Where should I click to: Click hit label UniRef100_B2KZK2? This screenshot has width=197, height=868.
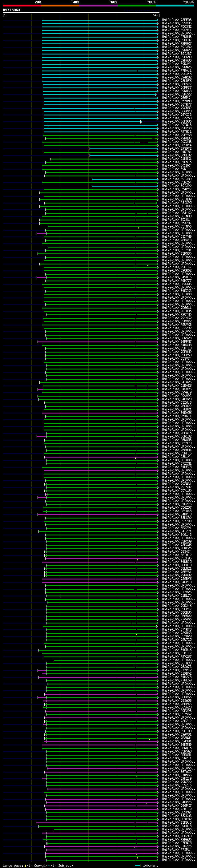177,94
